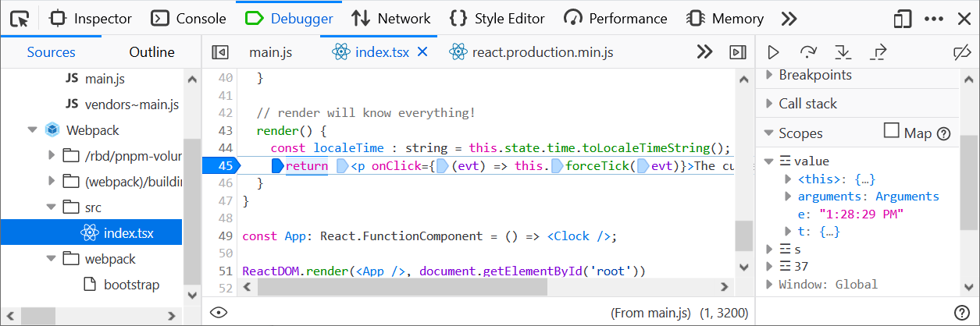The height and width of the screenshot is (326, 980).
Task: Expand the <this> scope variable
Action: [x=789, y=179]
